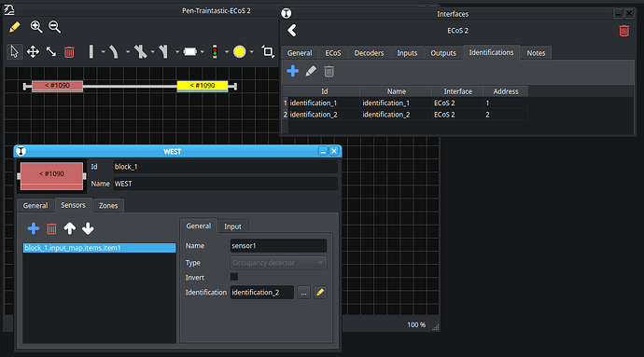Open curved track tool dropdown arrow
This screenshot has height=357, width=644.
[x=128, y=52]
